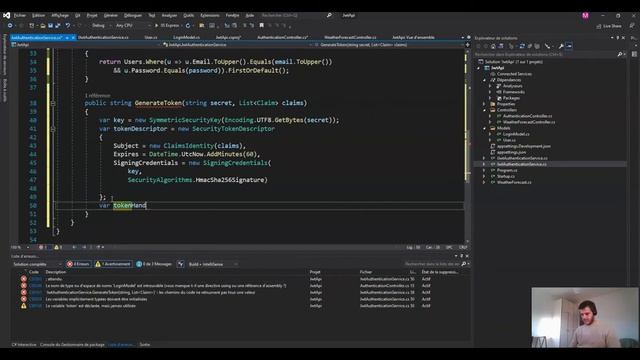Switch to the Console du Gestionnaire de package tab
The width and height of the screenshot is (640, 360).
tap(72, 344)
